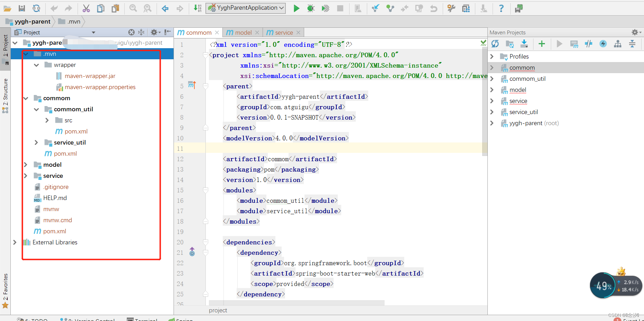644x321 pixels.
Task: Select HELP.md in the project tree
Action: 55,198
